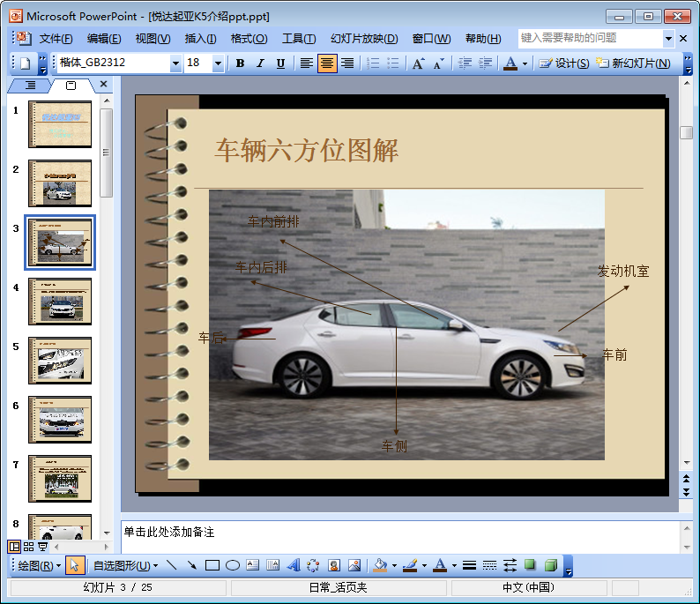Insert picture from file
Viewport: 700px width, 604px height.
click(354, 565)
